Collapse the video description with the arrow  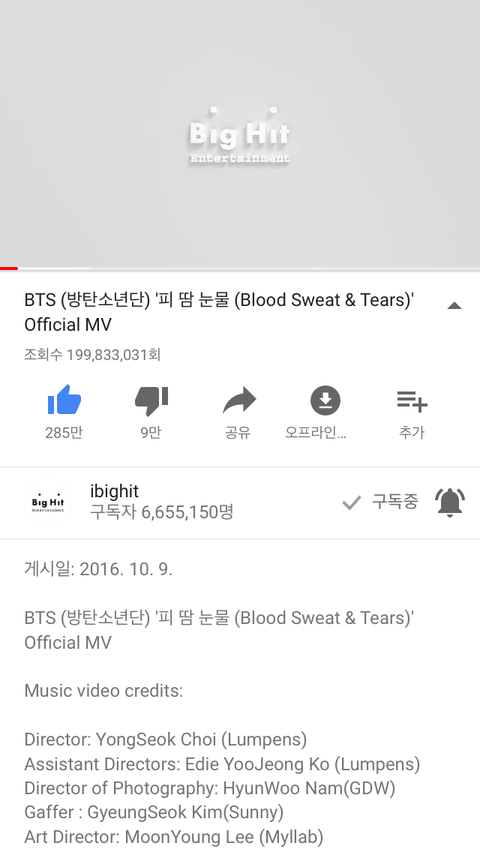(x=454, y=305)
